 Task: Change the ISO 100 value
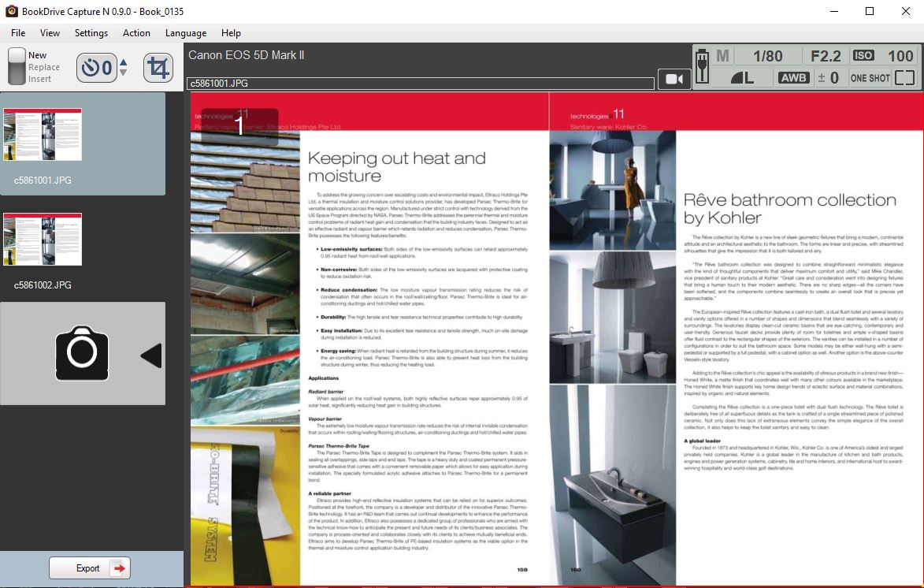(x=900, y=56)
